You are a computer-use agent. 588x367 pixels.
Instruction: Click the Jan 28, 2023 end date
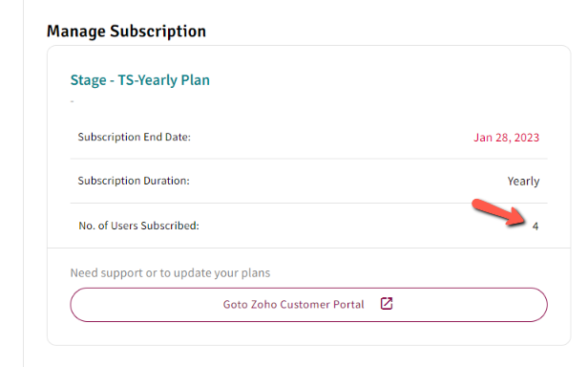(506, 138)
